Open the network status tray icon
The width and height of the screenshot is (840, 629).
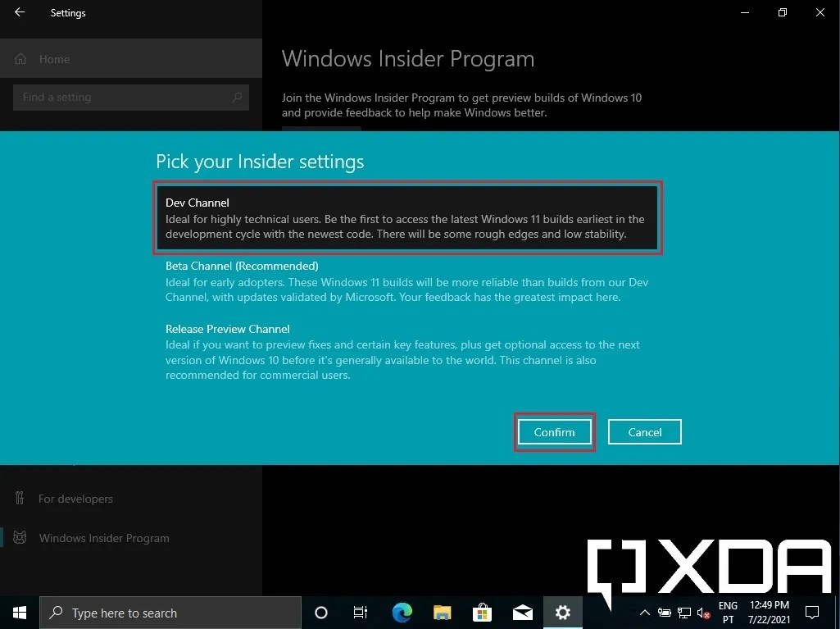point(683,613)
